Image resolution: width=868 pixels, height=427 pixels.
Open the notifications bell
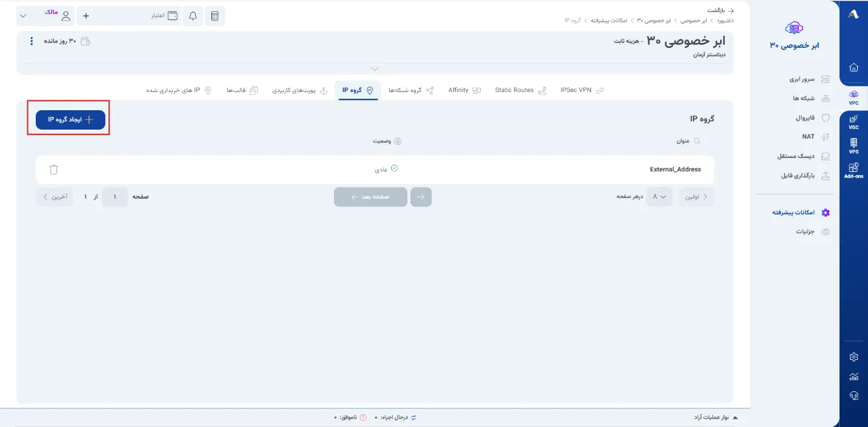pyautogui.click(x=193, y=16)
